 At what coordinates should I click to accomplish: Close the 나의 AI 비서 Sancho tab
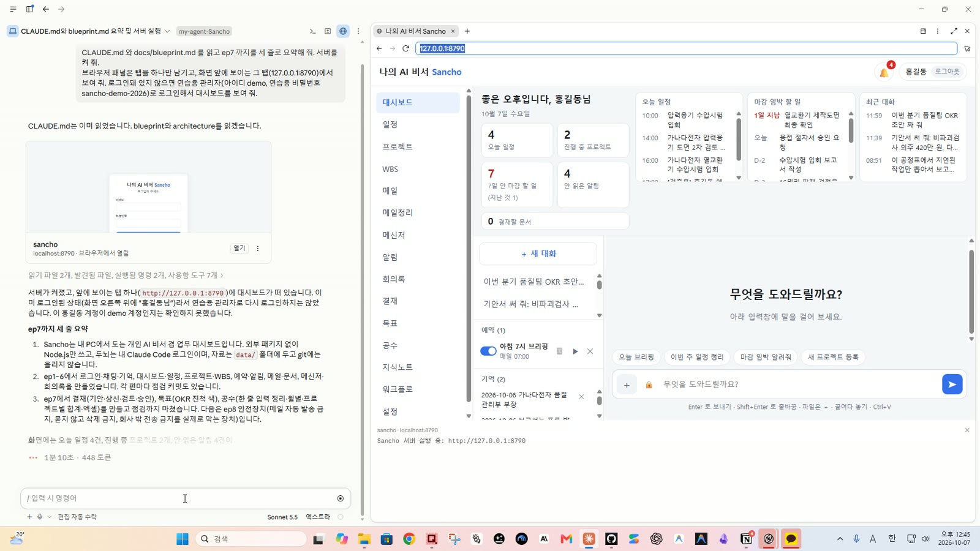point(453,31)
